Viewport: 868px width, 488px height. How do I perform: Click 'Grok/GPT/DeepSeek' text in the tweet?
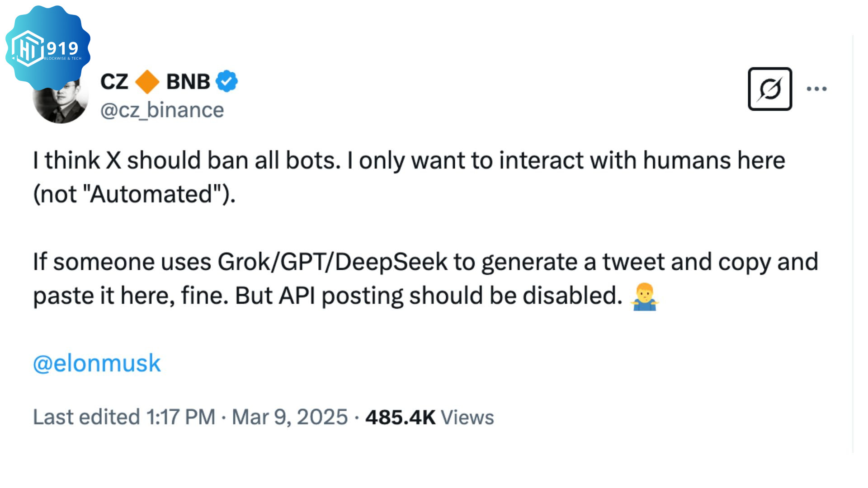[332, 262]
